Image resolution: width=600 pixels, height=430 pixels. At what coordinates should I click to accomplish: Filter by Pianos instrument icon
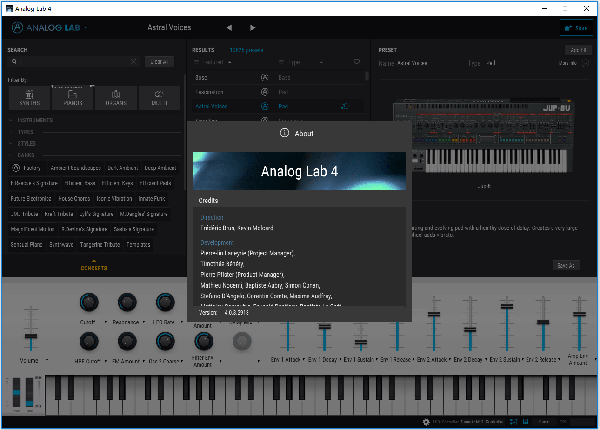pyautogui.click(x=73, y=98)
